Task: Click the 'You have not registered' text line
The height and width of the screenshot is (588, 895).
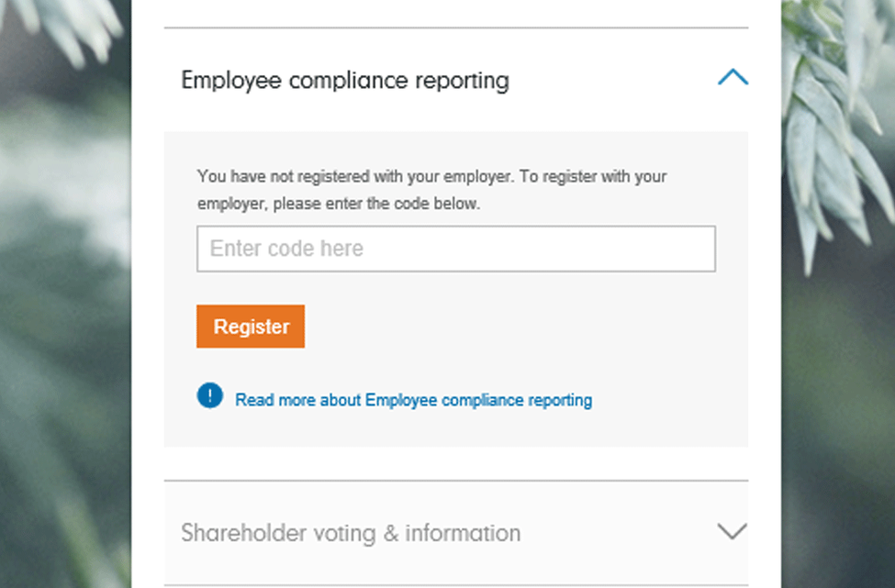Action: (x=431, y=176)
